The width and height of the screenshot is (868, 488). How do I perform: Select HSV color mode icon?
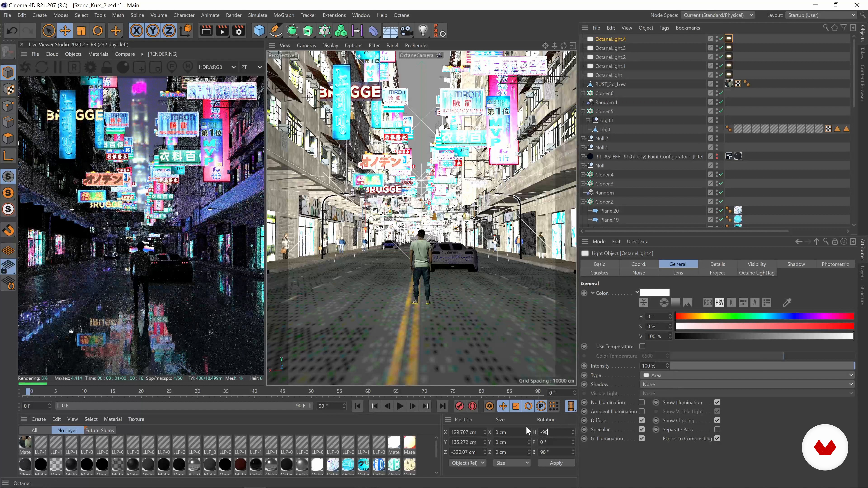point(719,303)
